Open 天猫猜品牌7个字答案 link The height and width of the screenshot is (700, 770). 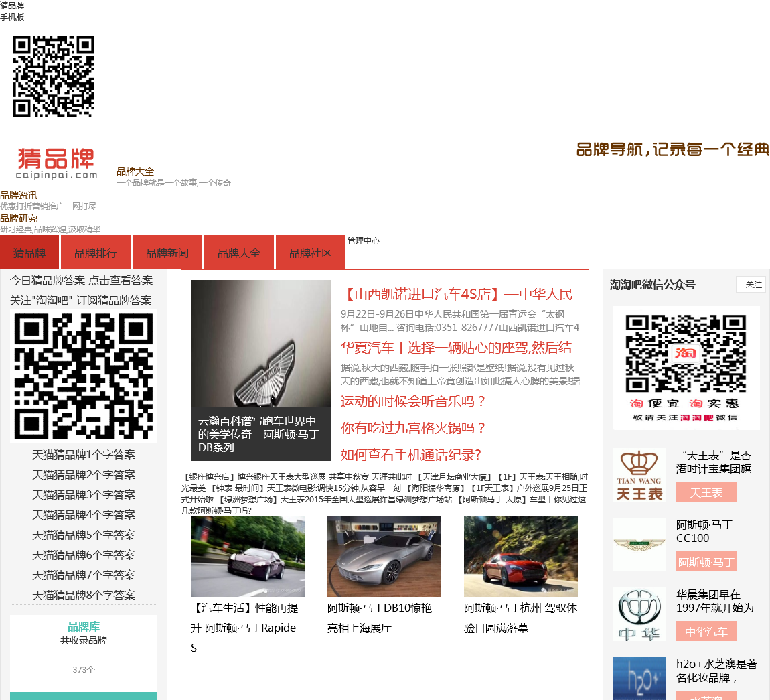84,575
